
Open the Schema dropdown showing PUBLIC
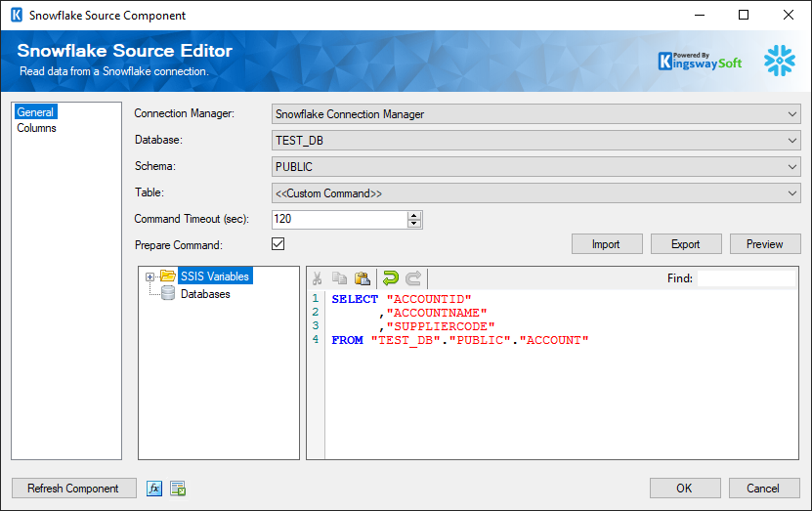point(536,167)
